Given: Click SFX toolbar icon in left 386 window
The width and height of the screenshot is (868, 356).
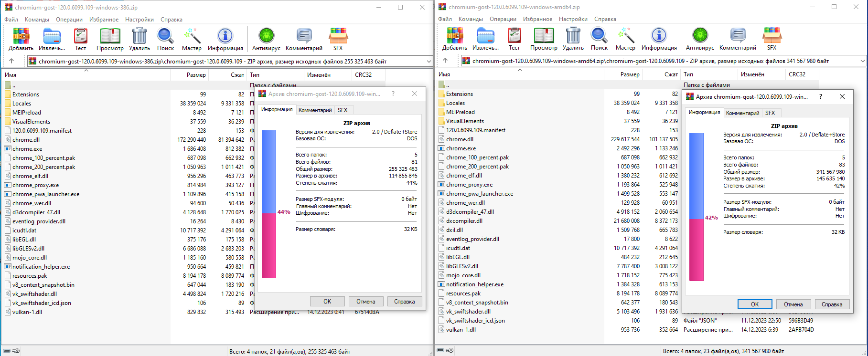Looking at the screenshot, I should coord(338,39).
